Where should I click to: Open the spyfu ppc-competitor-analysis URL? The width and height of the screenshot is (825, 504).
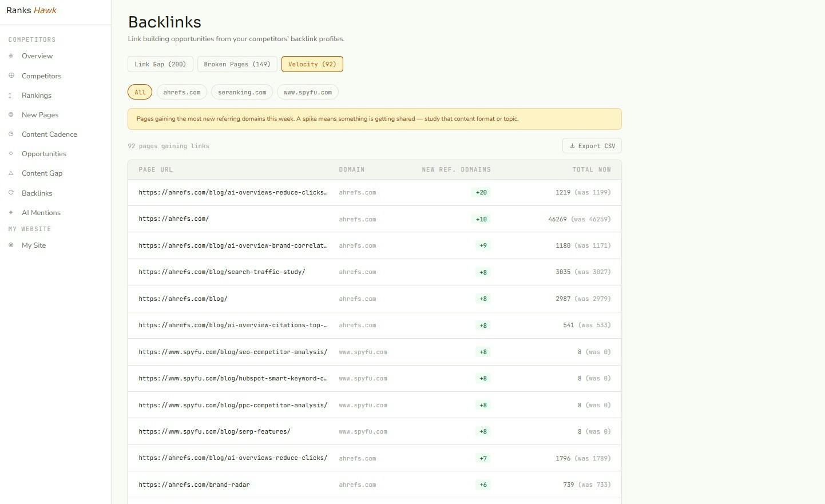click(233, 405)
